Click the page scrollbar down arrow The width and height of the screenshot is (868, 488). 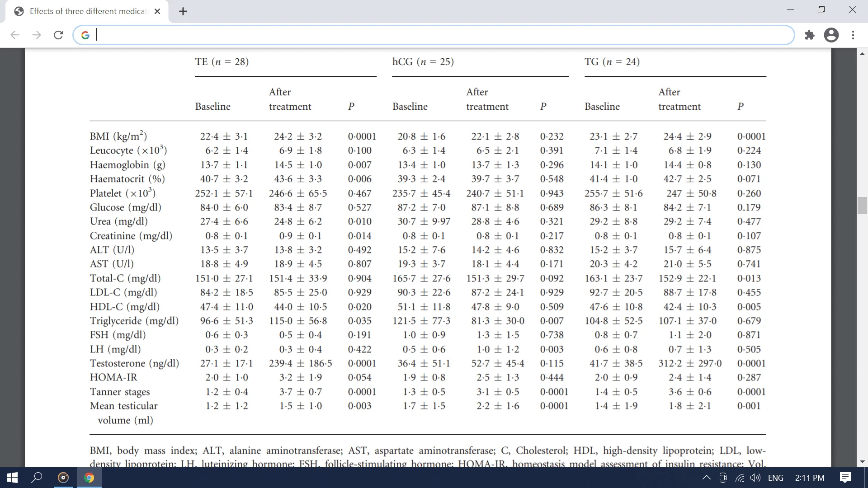click(x=862, y=462)
